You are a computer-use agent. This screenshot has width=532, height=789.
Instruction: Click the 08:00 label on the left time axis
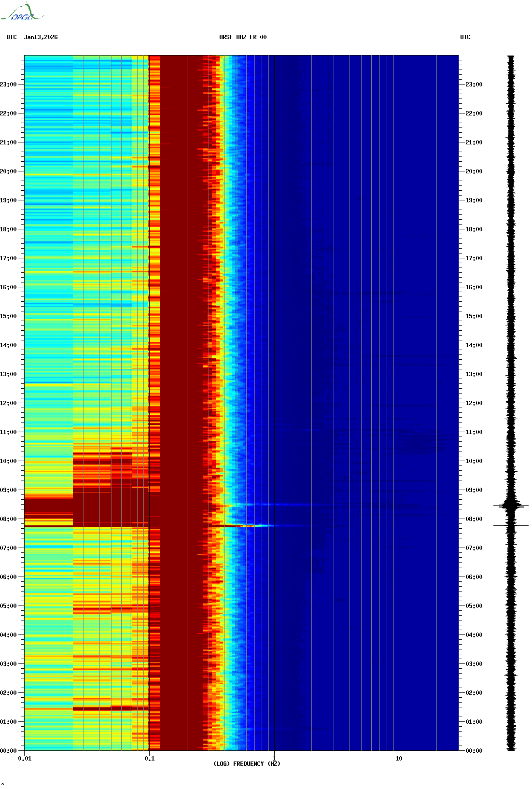[x=8, y=519]
